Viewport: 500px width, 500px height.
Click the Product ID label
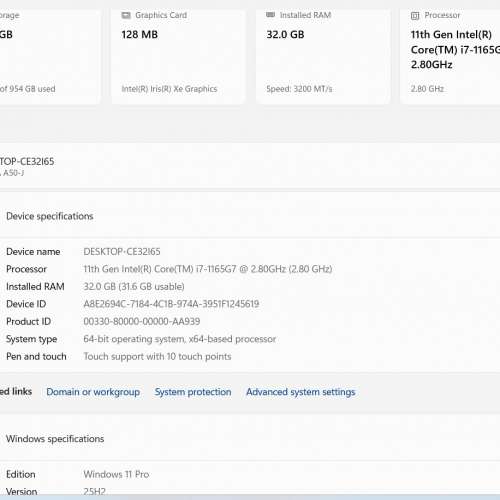pos(28,322)
